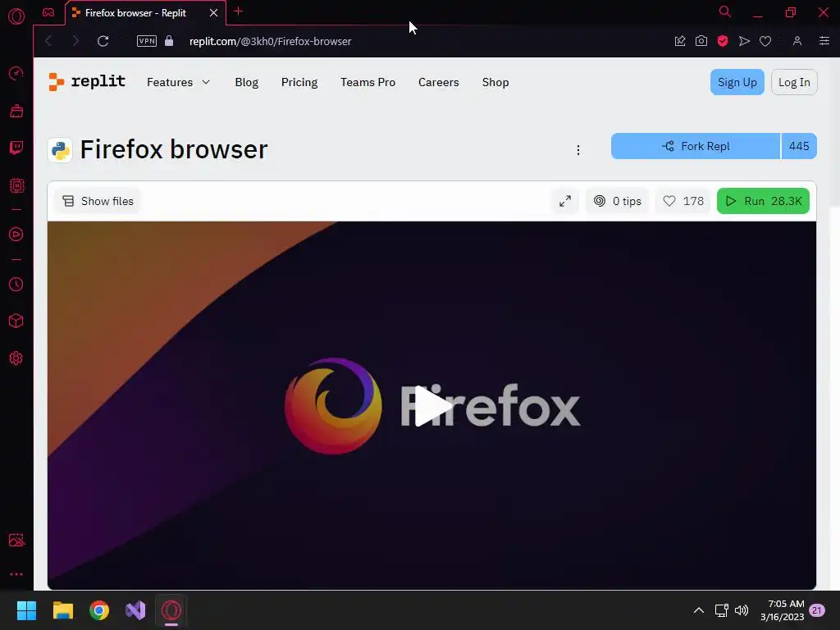Screen dimensions: 840x630
Task: Click the edit/share page icon in toolbar
Action: coord(680,41)
